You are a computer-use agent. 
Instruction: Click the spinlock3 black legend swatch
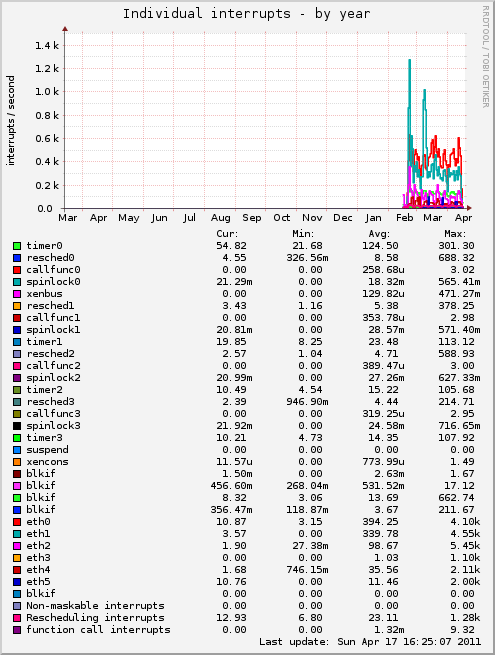pos(17,426)
